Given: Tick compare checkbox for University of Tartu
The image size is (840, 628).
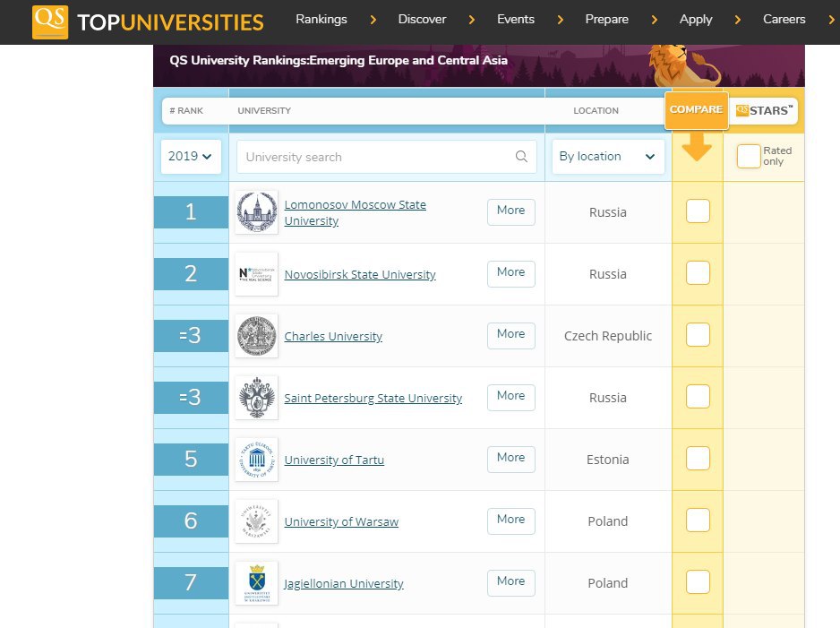Looking at the screenshot, I should tap(698, 458).
